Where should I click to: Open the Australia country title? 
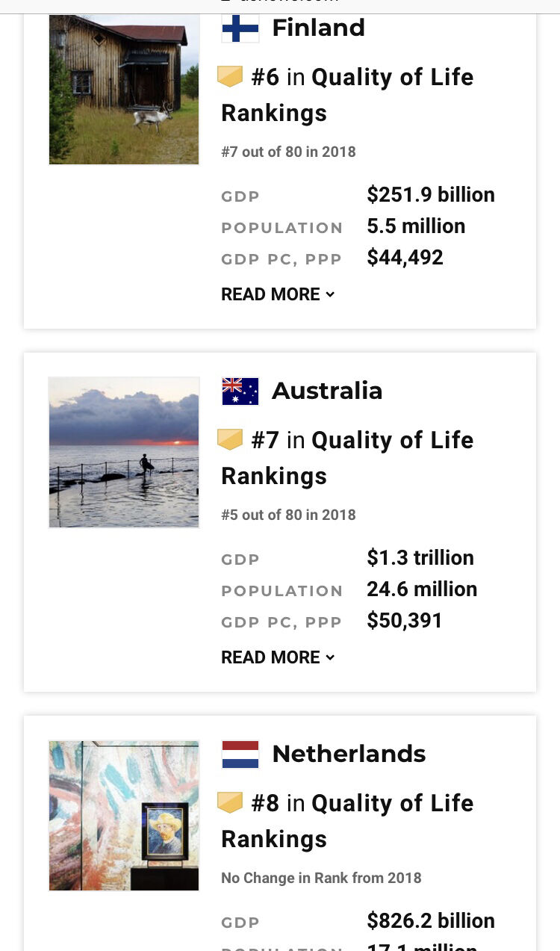327,391
